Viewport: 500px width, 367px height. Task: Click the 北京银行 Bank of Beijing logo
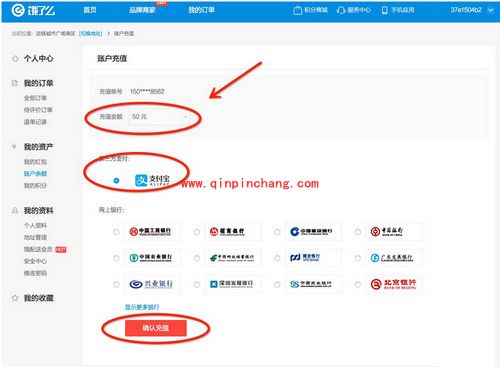coord(394,284)
